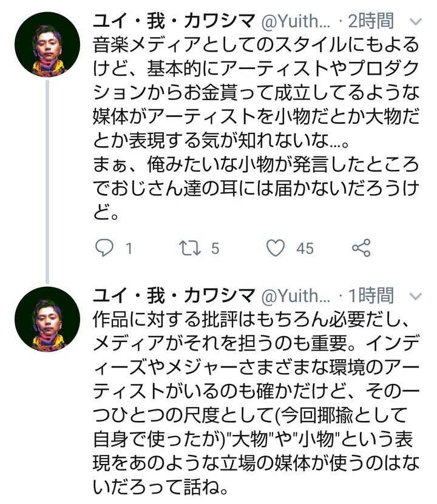This screenshot has width=437, height=504.
Task: Open the 2時間 timestamp link
Action: (x=371, y=21)
